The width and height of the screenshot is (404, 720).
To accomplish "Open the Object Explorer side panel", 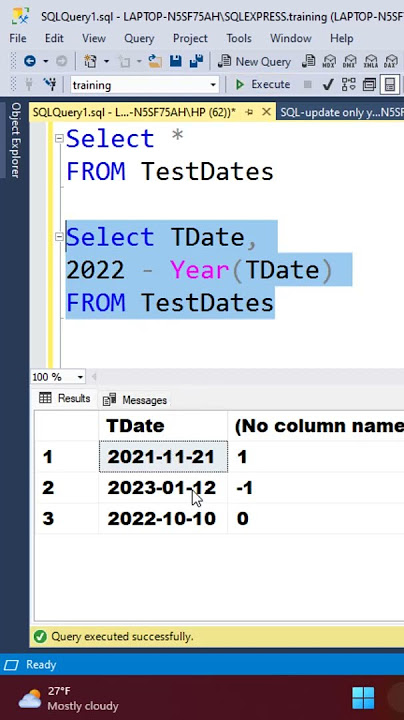I will coord(15,140).
